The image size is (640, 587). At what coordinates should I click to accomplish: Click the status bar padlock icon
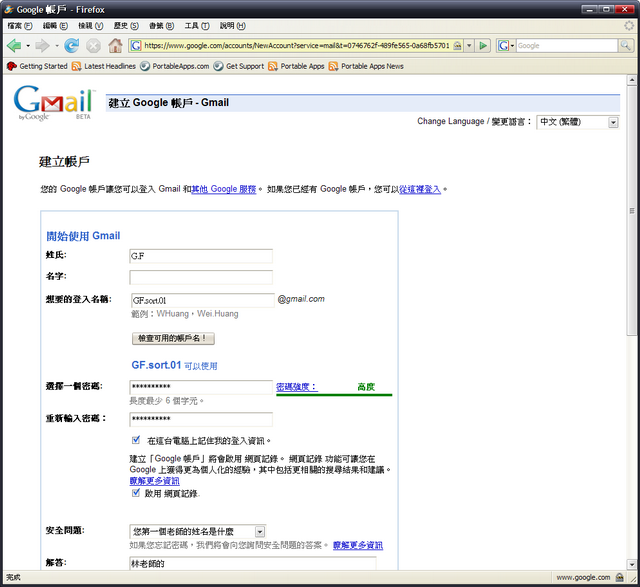(620, 577)
